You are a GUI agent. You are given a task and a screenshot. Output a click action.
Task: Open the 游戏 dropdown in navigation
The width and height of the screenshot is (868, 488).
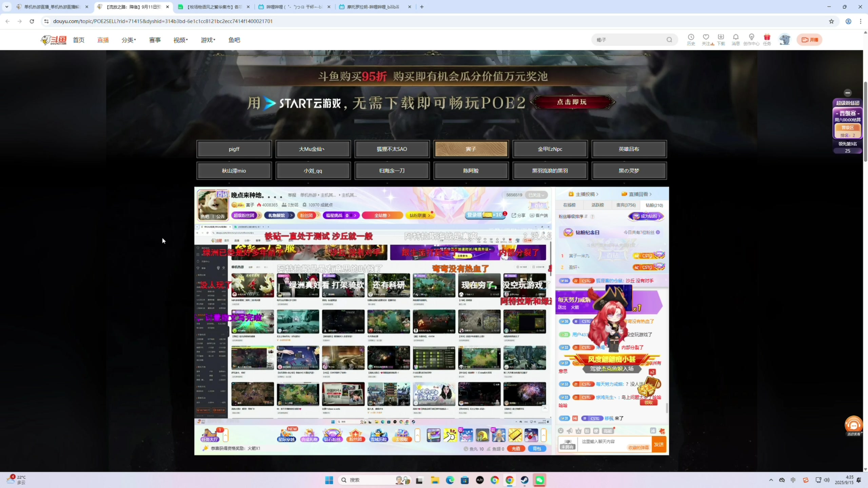pos(208,40)
